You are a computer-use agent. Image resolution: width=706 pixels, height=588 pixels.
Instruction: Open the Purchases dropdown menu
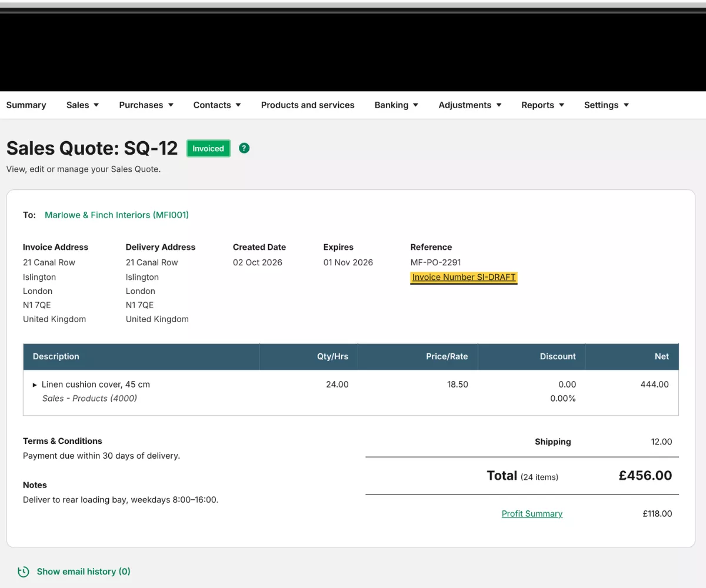(x=146, y=105)
